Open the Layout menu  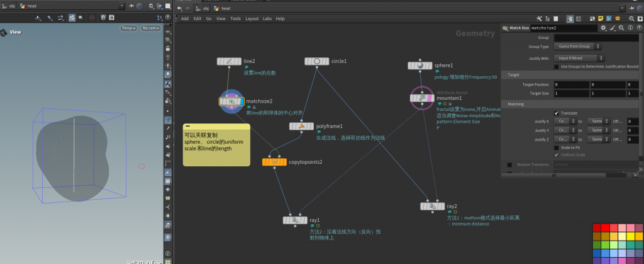pos(252,19)
